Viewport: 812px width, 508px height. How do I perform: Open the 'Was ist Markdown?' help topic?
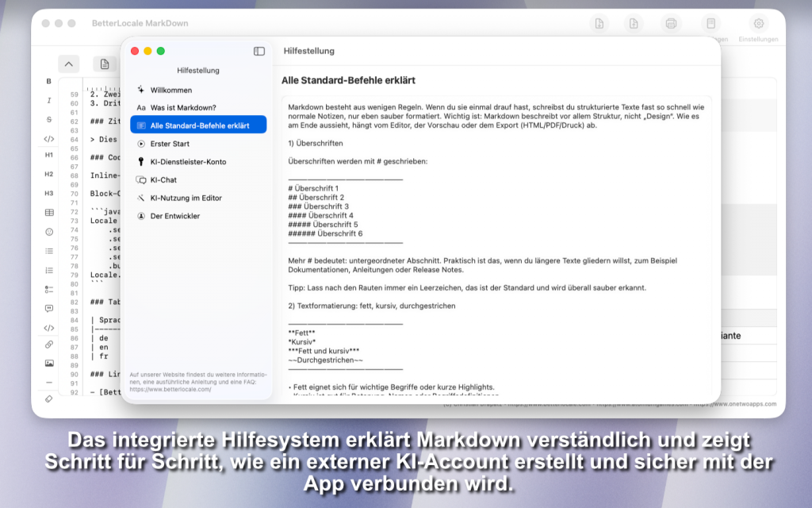click(x=183, y=107)
